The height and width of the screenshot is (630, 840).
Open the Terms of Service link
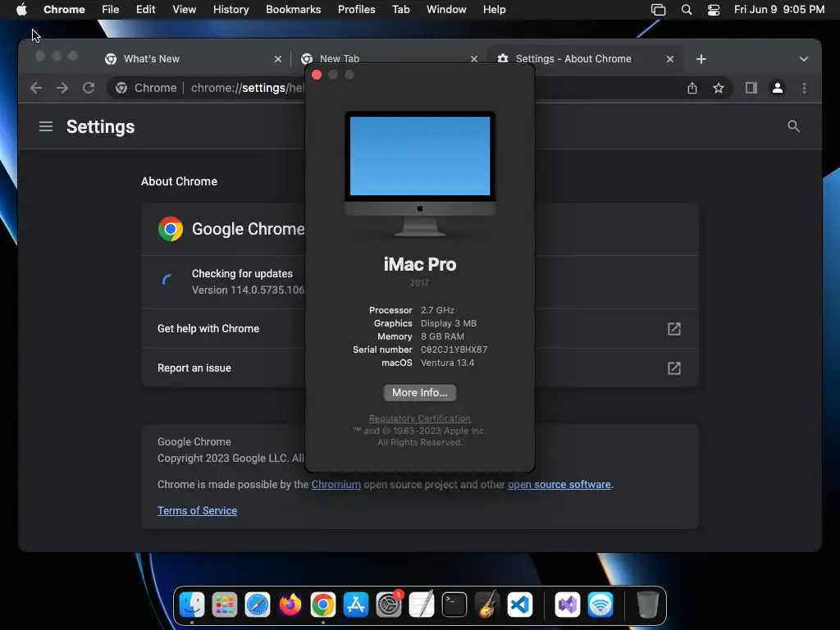[x=197, y=510]
